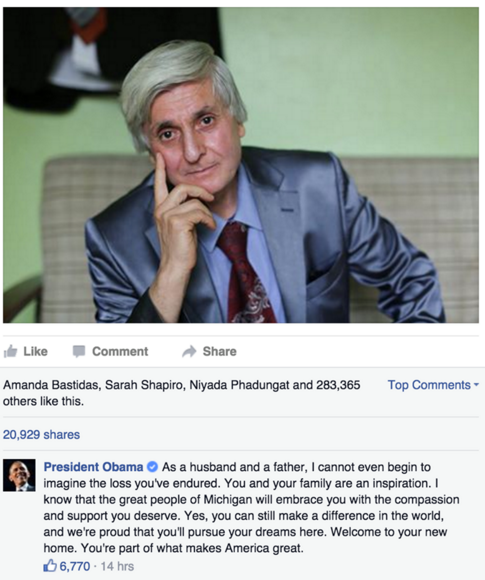Open the man's portrait photo
This screenshot has width=485, height=580.
[241, 165]
